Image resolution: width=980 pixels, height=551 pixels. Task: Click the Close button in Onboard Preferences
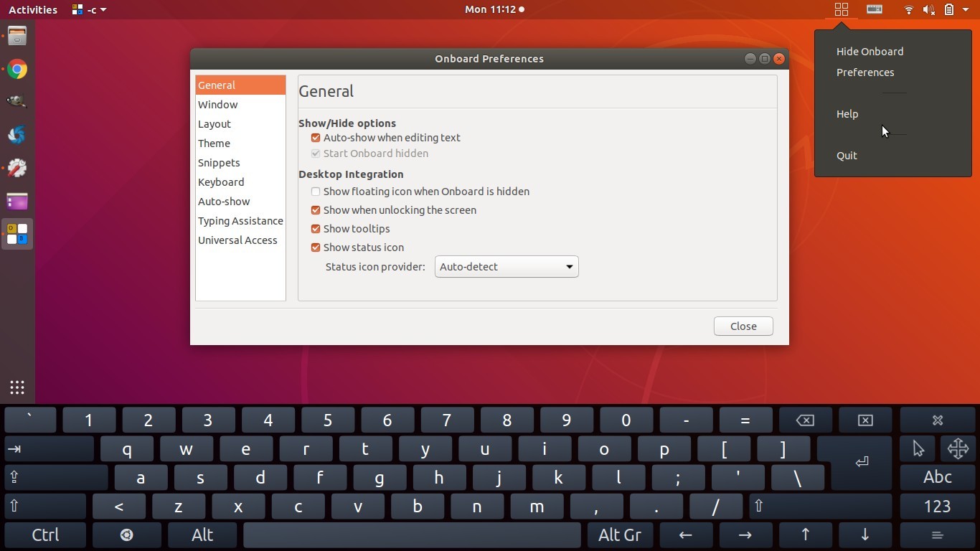[x=743, y=326]
